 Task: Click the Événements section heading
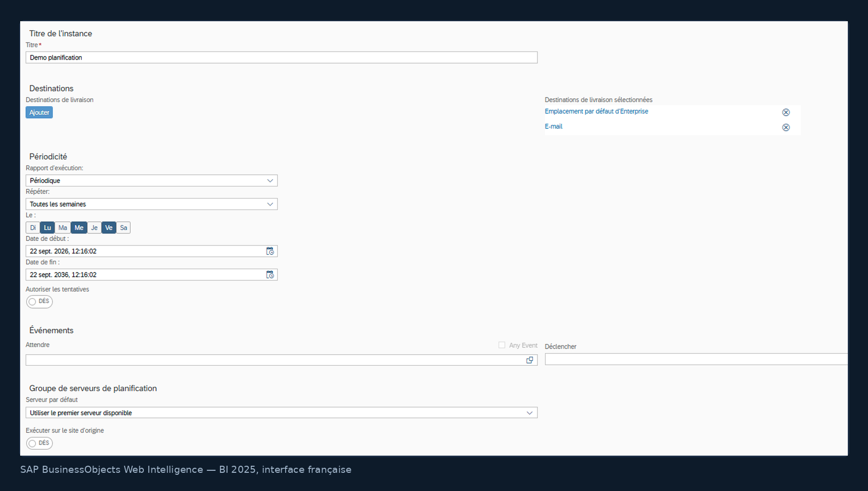[51, 330]
